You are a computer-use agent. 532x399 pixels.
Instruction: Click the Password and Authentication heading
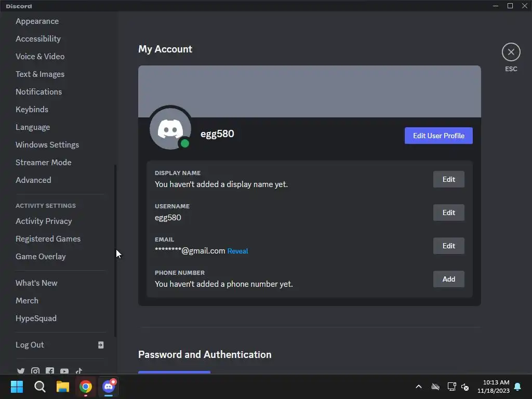(205, 354)
